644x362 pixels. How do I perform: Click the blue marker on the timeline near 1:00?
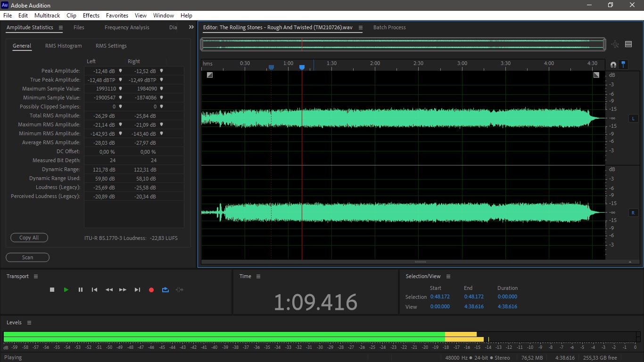coord(302,67)
